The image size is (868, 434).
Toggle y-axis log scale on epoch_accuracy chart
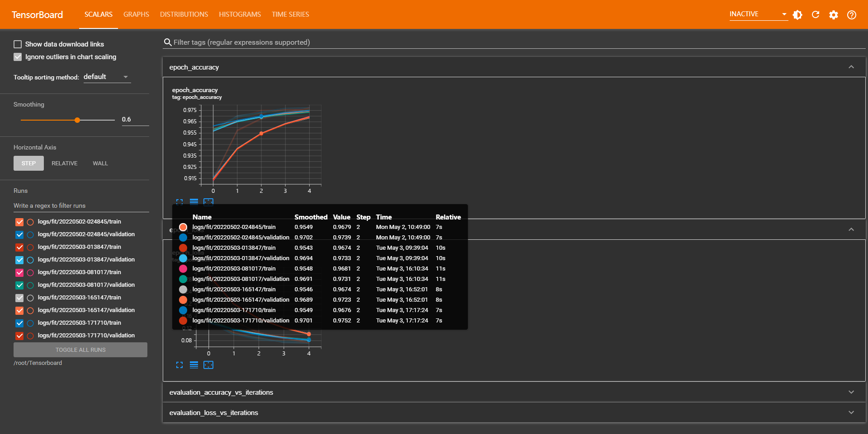pos(194,202)
